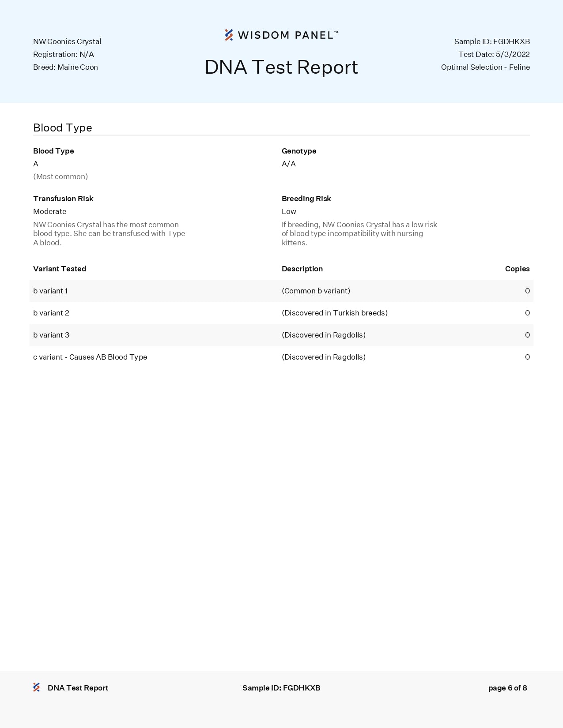Image resolution: width=563 pixels, height=728 pixels.
Task: Click the large DNA Test Report title
Action: point(281,67)
